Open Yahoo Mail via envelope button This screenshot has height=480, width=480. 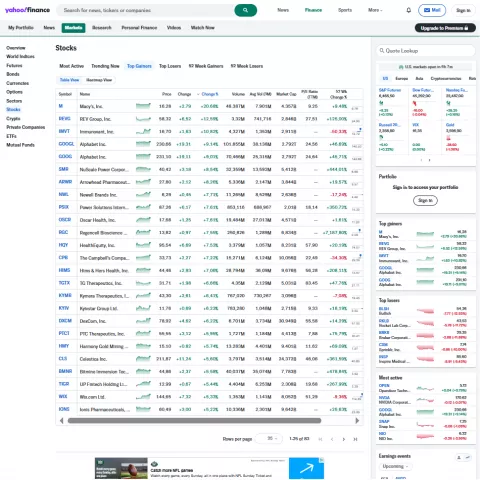(432, 10)
